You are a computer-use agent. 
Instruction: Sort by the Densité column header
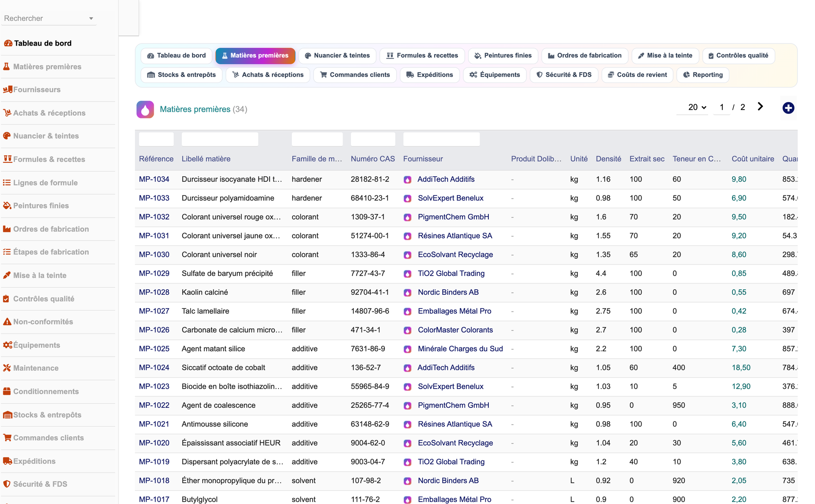(609, 159)
